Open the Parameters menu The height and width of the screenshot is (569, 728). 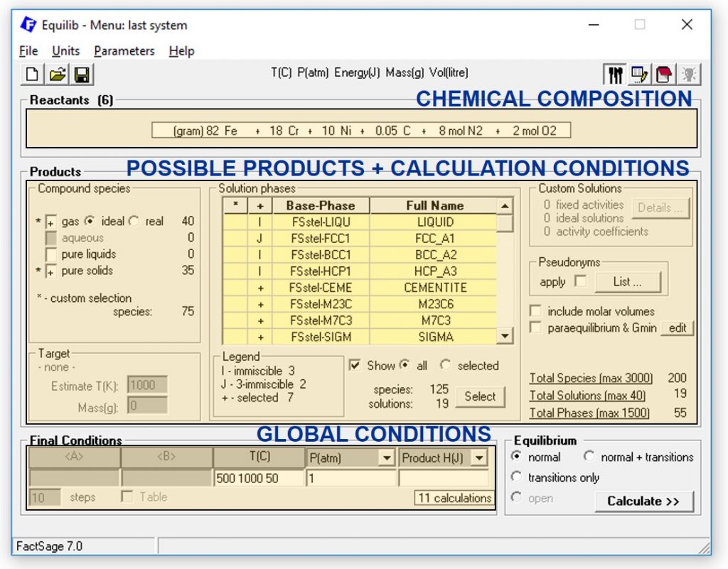click(124, 51)
